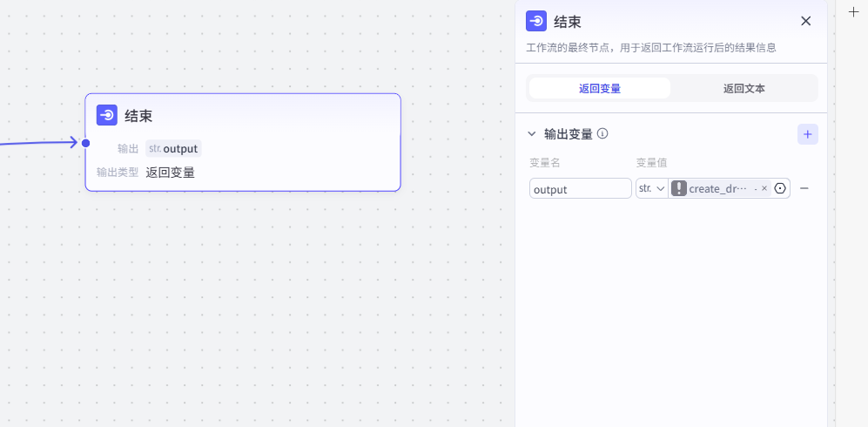Click the create_dr variable value tag
868x427 pixels.
718,188
